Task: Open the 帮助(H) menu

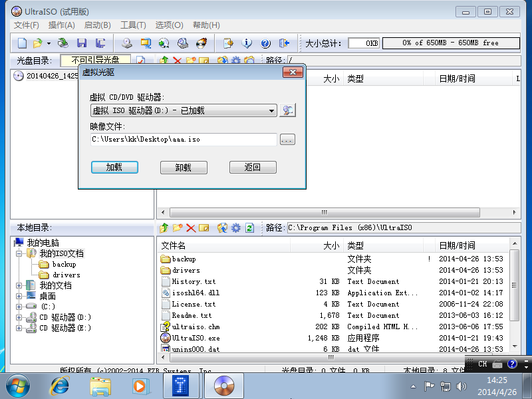Action: click(206, 25)
